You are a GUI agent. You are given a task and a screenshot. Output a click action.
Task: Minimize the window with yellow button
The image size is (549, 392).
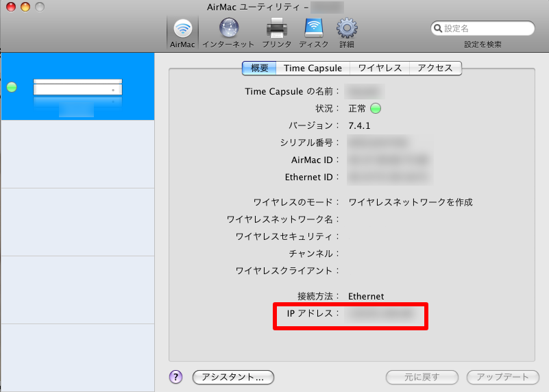tap(25, 7)
